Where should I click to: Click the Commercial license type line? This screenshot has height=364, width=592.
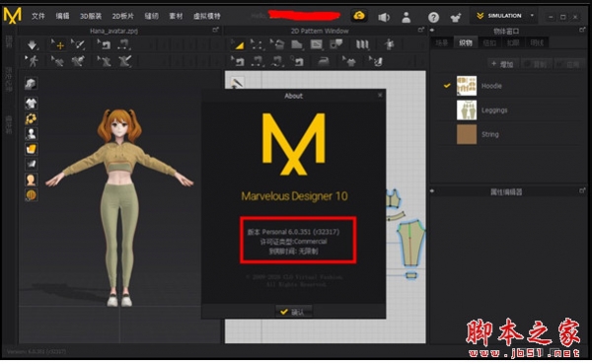[293, 242]
